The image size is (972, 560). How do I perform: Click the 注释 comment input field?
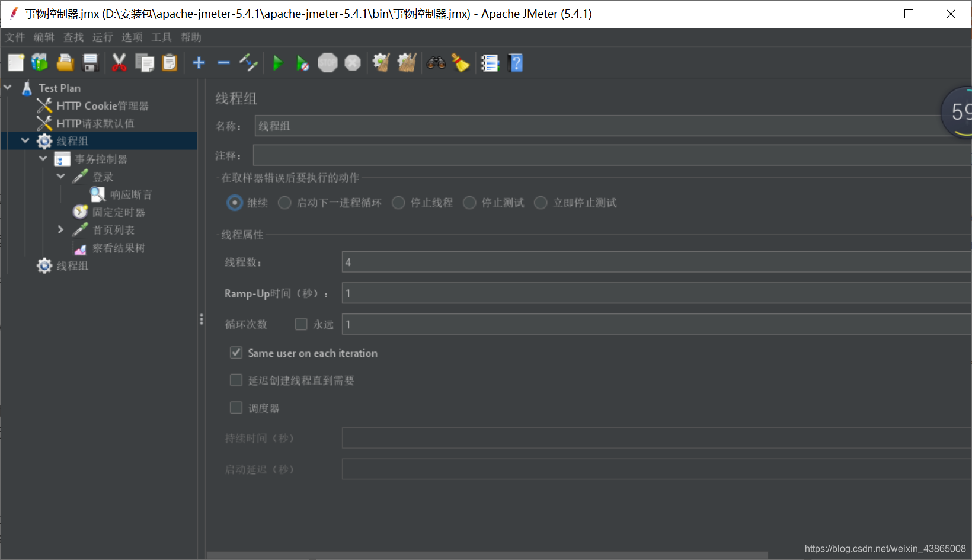point(612,155)
